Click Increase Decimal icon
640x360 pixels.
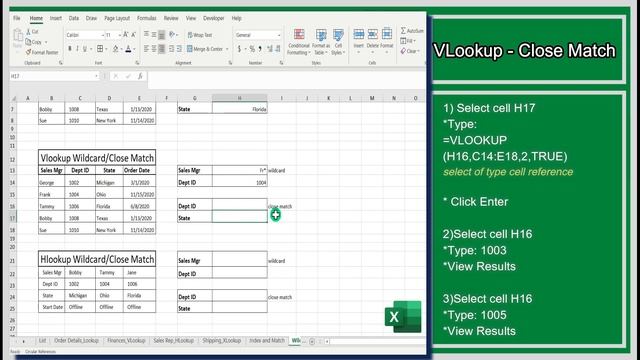coord(270,49)
